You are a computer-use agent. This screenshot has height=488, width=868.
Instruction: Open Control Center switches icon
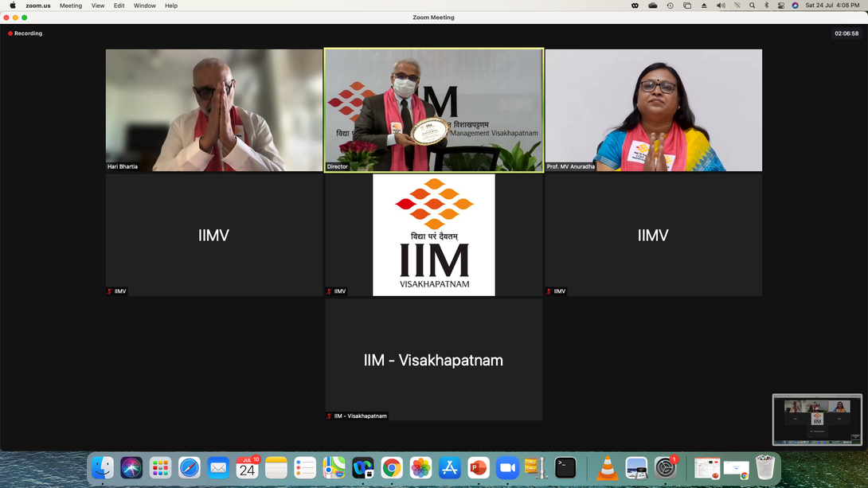(x=780, y=6)
